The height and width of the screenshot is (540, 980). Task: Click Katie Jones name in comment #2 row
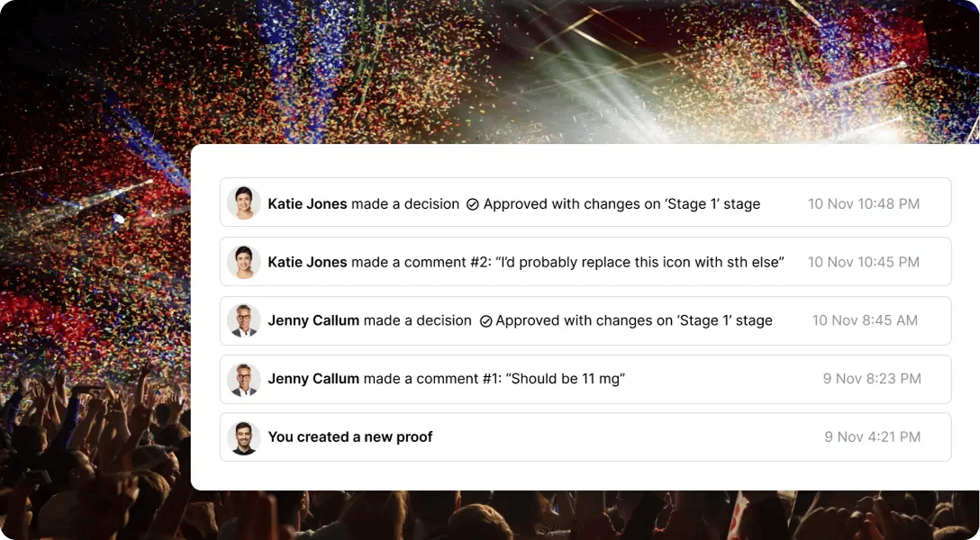pos(307,262)
